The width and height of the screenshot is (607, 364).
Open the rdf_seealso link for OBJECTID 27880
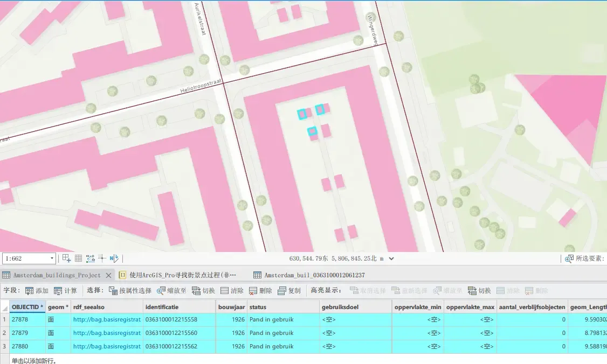(107, 347)
